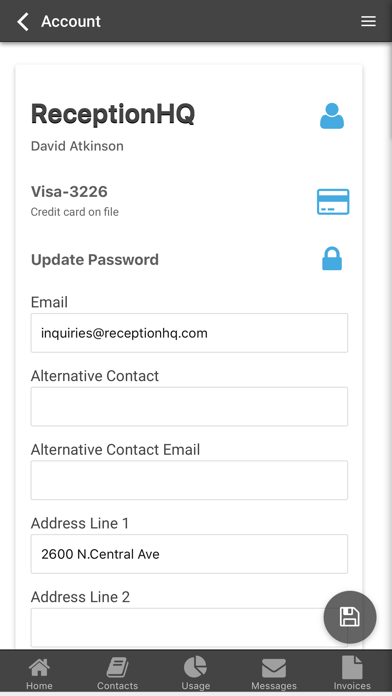
Task: Go to the Home tab
Action: (39, 674)
